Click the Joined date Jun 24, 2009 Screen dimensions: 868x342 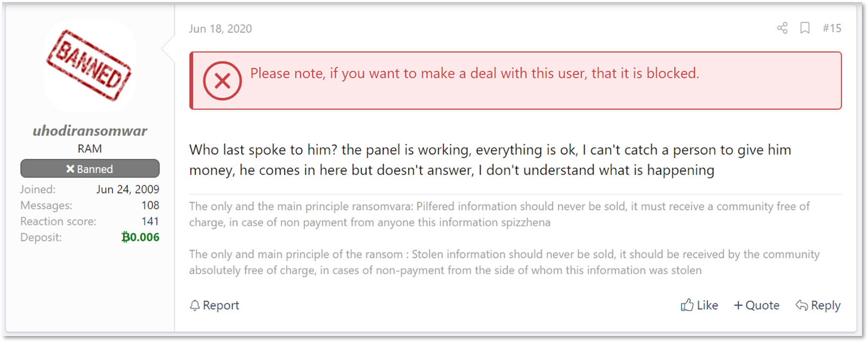pyautogui.click(x=128, y=189)
